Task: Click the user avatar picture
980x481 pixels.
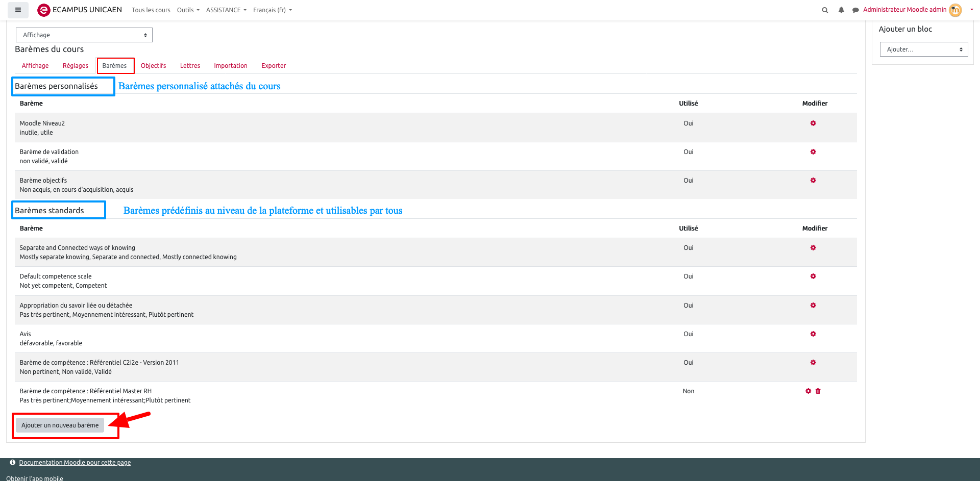Action: 955,10
